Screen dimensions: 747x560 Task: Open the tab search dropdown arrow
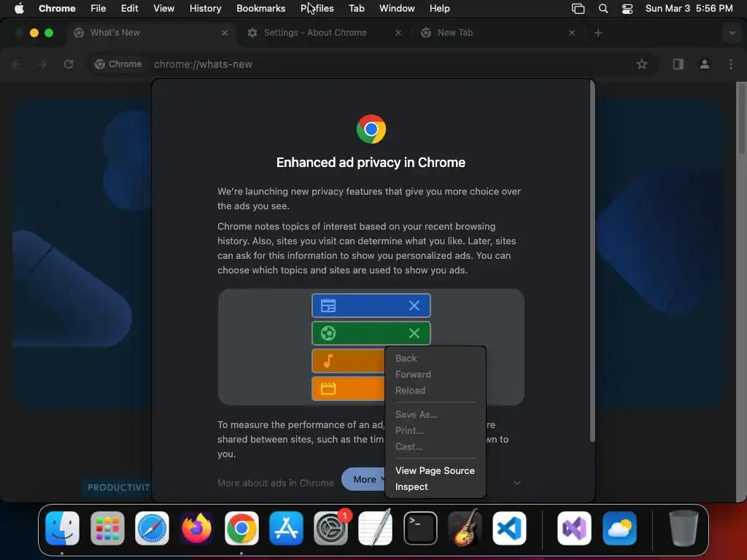coord(732,33)
